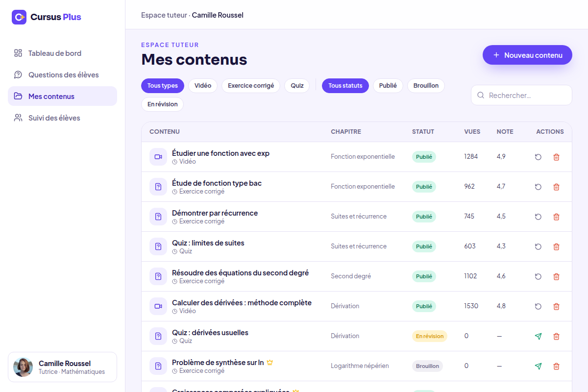Click the CHAPITRE column header
This screenshot has width=588, height=392.
pos(346,132)
